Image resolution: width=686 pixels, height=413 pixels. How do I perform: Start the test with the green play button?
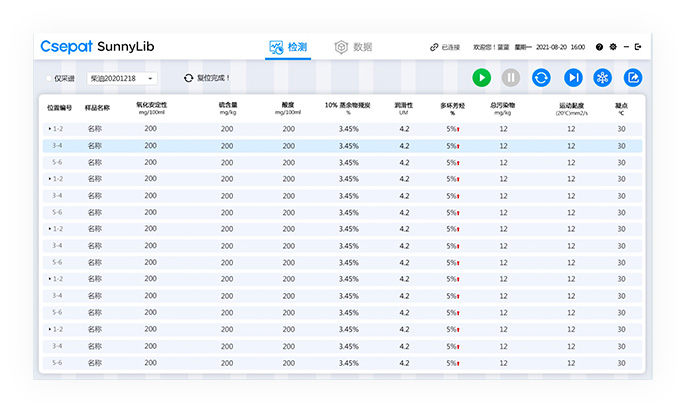[481, 77]
